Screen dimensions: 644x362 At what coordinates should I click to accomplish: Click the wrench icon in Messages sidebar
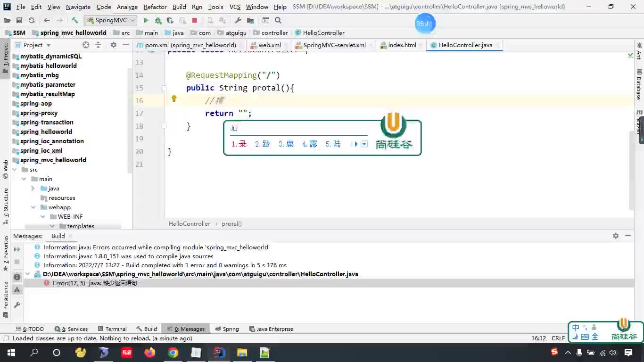[x=17, y=305]
